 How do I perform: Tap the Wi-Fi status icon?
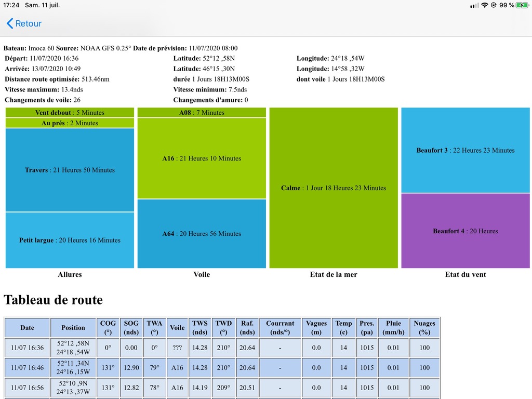[485, 5]
